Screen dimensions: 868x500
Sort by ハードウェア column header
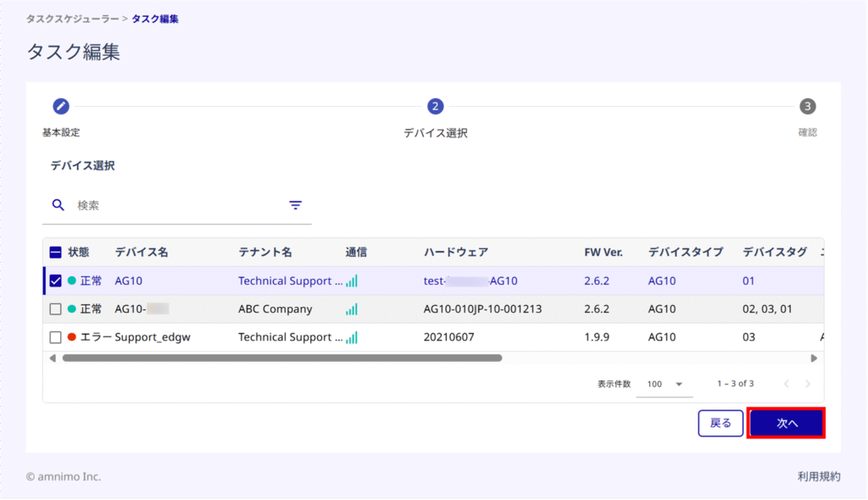click(456, 253)
